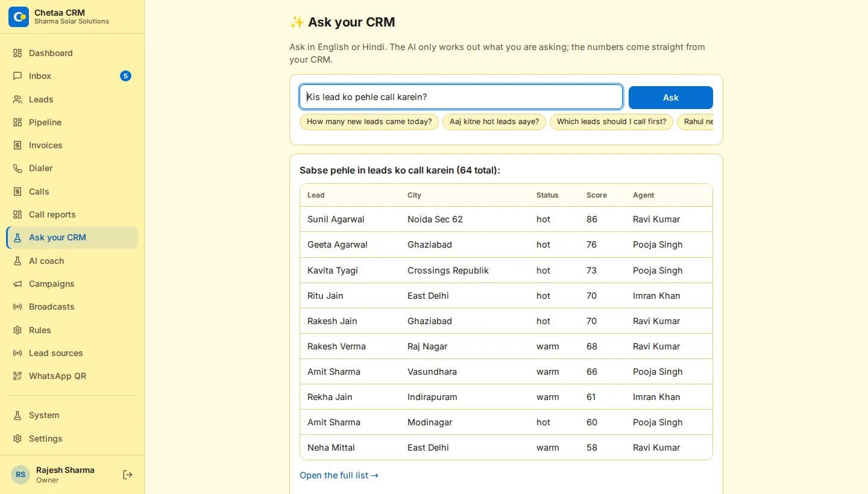Pick 'Aaj kitne hot leads aaye?' suggestion
This screenshot has width=868, height=494.
pyautogui.click(x=494, y=122)
